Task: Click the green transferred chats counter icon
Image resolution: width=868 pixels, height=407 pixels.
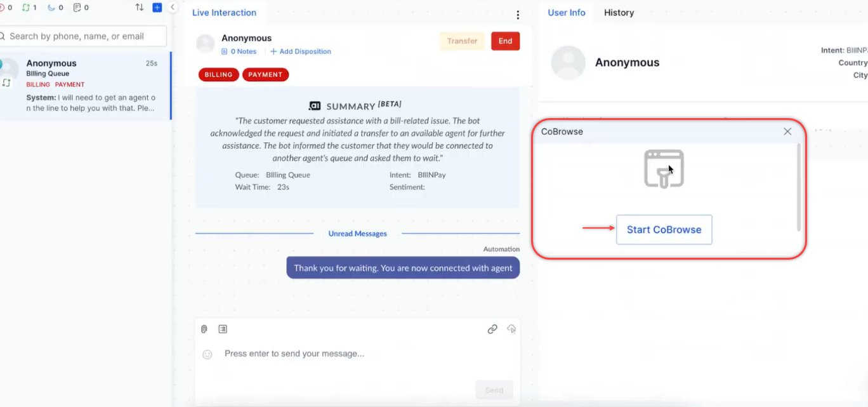Action: pos(25,8)
